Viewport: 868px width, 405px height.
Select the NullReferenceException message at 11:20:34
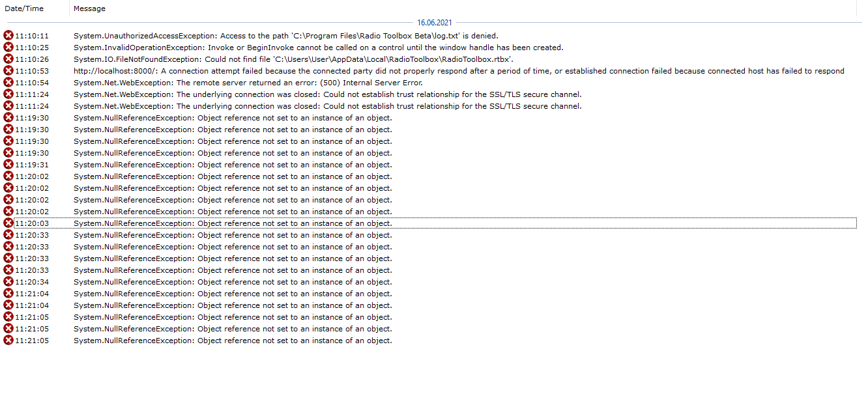[233, 282]
